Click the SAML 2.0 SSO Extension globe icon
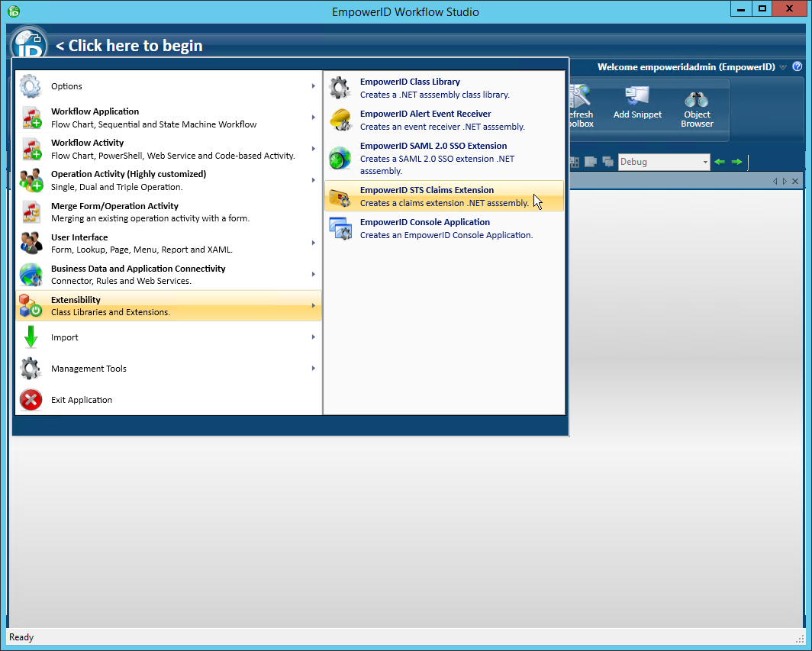Viewport: 812px width, 651px height. pyautogui.click(x=340, y=158)
